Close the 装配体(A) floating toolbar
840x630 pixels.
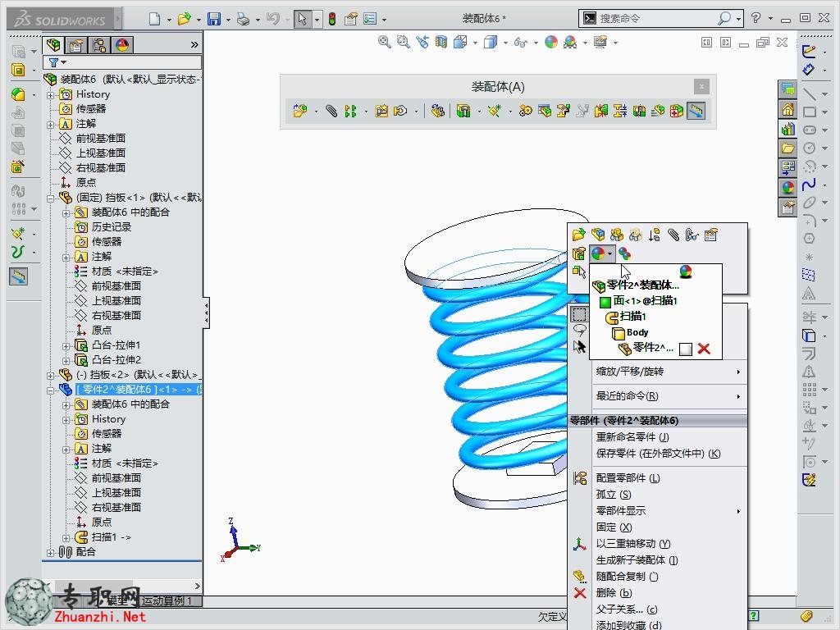point(701,86)
